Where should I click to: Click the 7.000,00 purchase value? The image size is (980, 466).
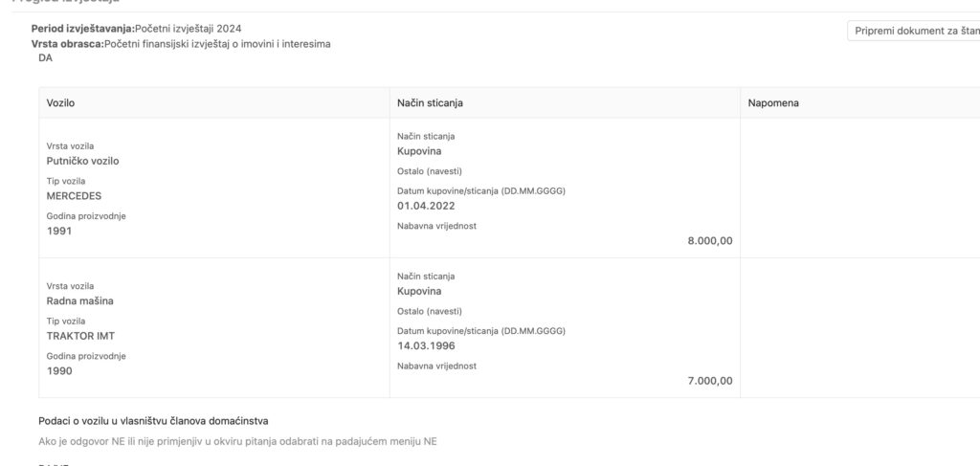pyautogui.click(x=709, y=381)
